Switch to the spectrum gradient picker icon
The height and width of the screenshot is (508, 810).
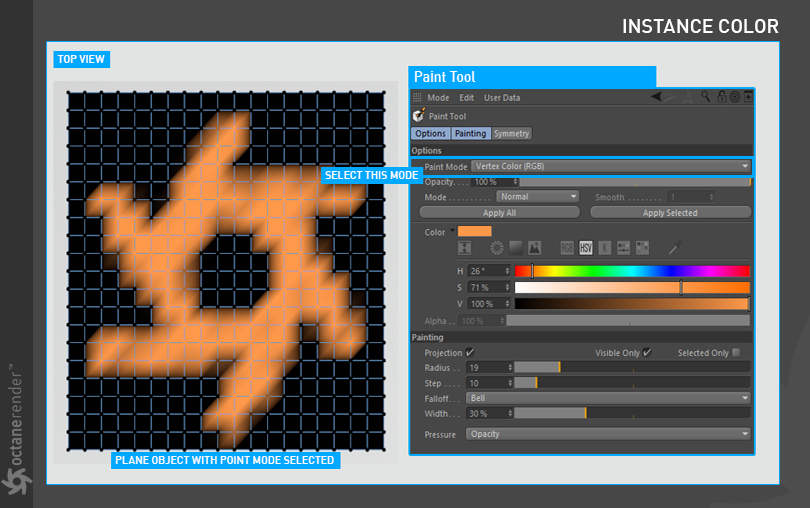click(x=516, y=248)
